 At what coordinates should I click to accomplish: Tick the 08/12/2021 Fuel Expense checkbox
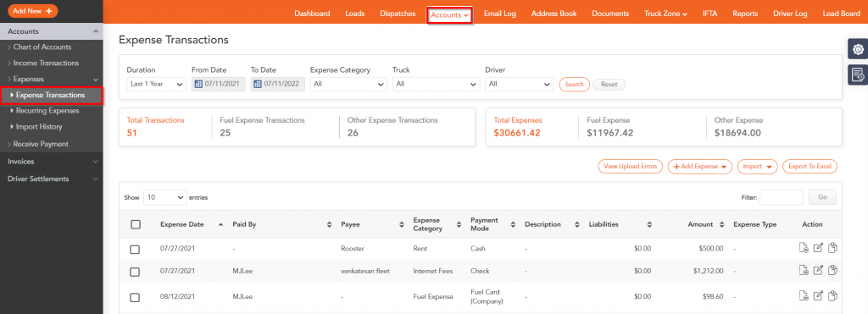(x=135, y=297)
